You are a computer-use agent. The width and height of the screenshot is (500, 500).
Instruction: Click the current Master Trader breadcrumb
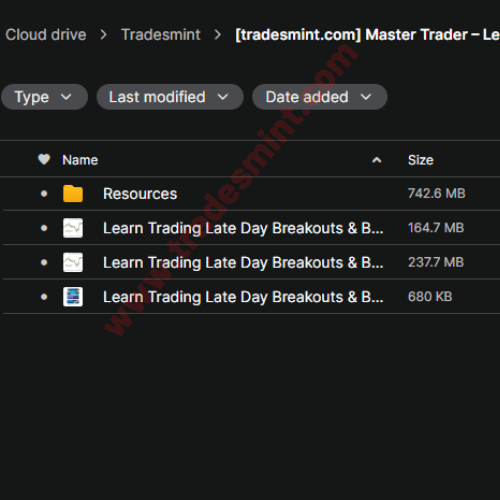click(367, 35)
